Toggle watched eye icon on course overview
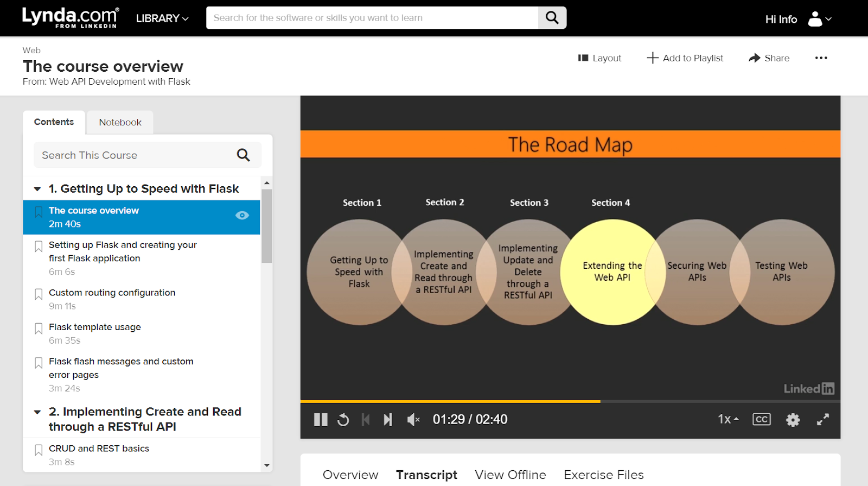The height and width of the screenshot is (486, 868). coord(242,216)
